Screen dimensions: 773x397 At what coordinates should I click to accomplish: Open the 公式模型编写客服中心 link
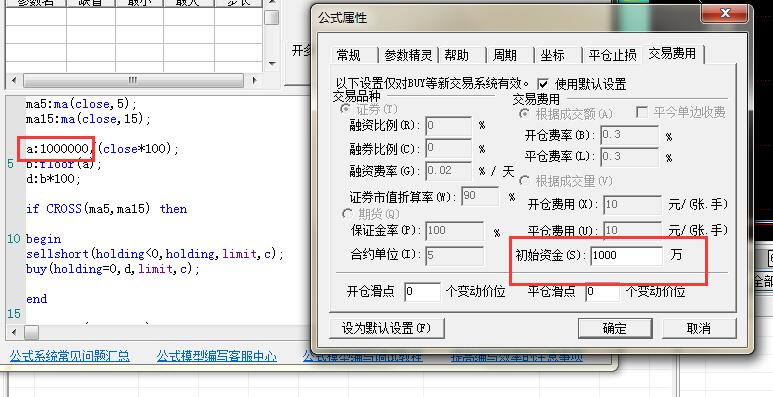pos(216,356)
